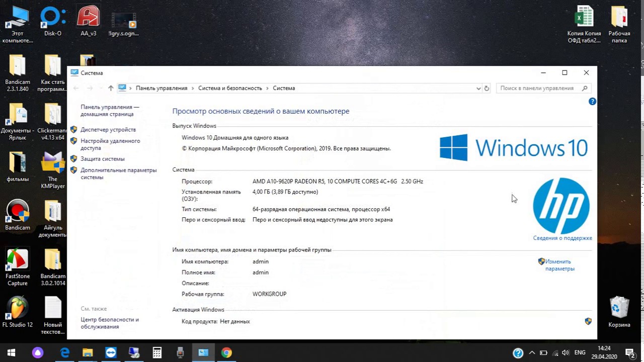Select 'Система и безопасность' breadcrumb
The width and height of the screenshot is (644, 362).
(230, 88)
